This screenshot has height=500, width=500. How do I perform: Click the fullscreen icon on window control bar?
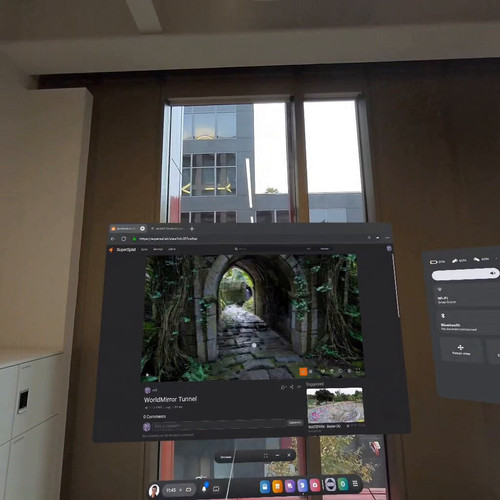(x=266, y=456)
